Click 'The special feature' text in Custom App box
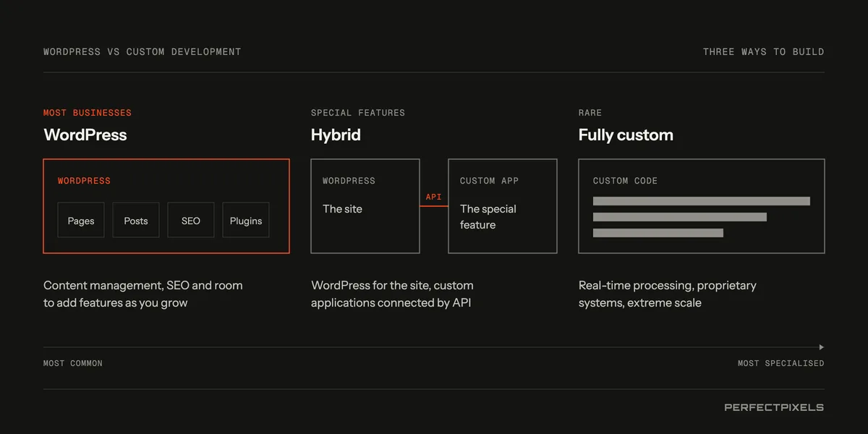The image size is (868, 434). coord(488,217)
